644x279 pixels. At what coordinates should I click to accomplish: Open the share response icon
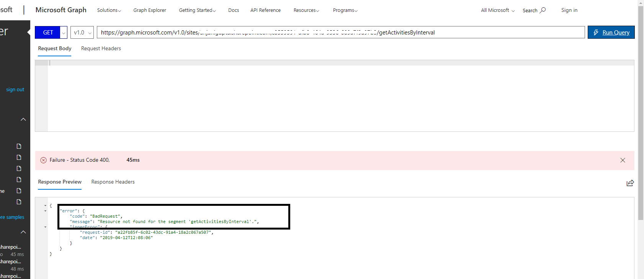[x=630, y=183]
